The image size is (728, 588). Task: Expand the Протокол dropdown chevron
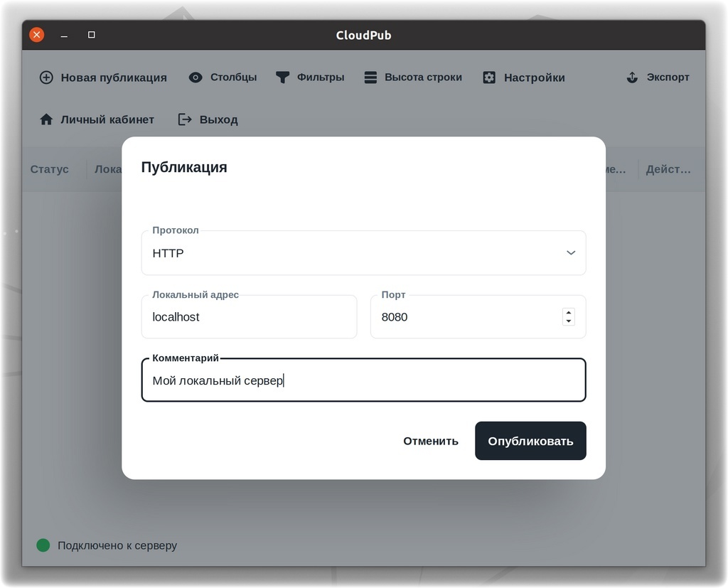pyautogui.click(x=570, y=253)
